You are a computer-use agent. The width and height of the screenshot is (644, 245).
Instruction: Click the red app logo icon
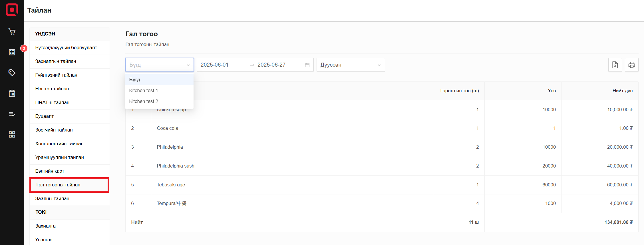pos(12,10)
